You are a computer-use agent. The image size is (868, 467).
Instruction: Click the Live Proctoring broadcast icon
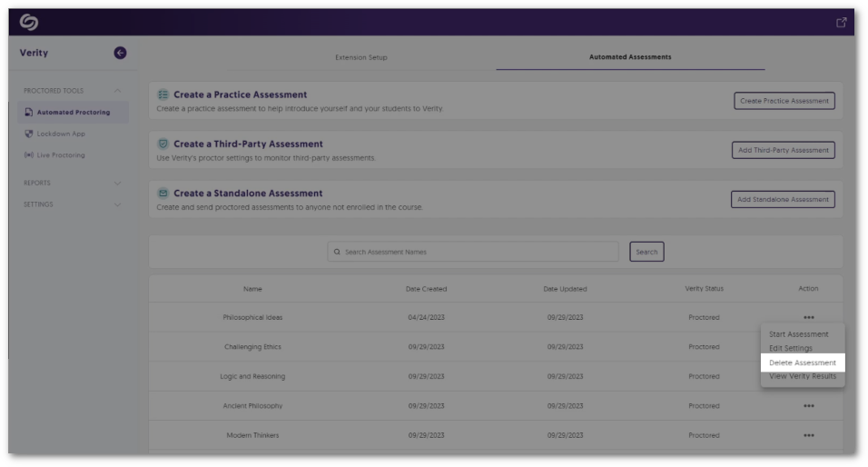(x=29, y=155)
